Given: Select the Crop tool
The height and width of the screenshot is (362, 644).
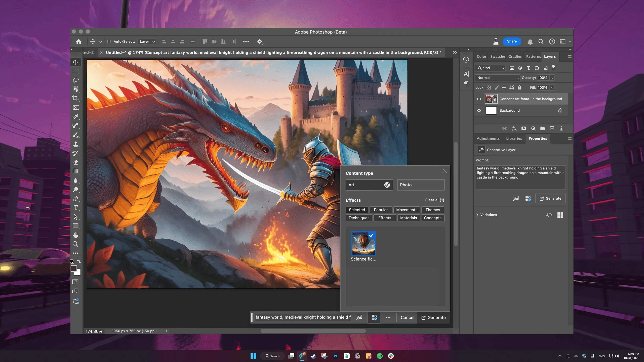Looking at the screenshot, I should tap(75, 98).
